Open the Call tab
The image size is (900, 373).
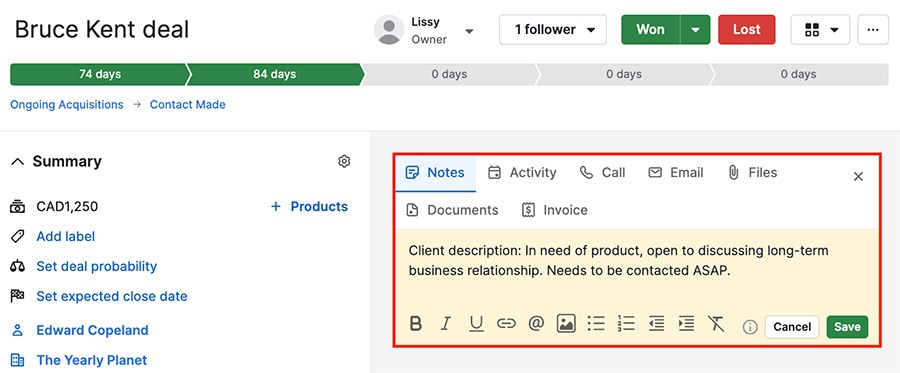pyautogui.click(x=602, y=173)
